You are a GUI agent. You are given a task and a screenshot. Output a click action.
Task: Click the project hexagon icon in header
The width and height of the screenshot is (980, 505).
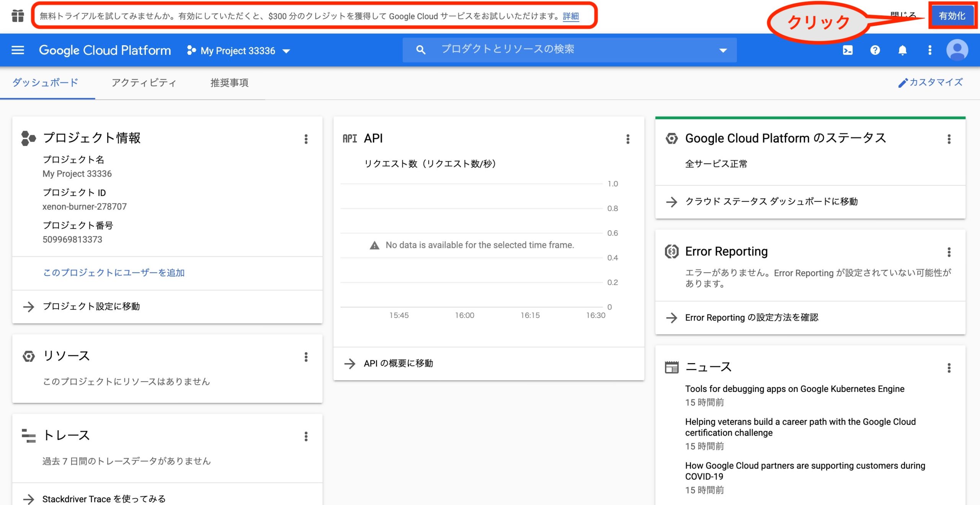191,50
